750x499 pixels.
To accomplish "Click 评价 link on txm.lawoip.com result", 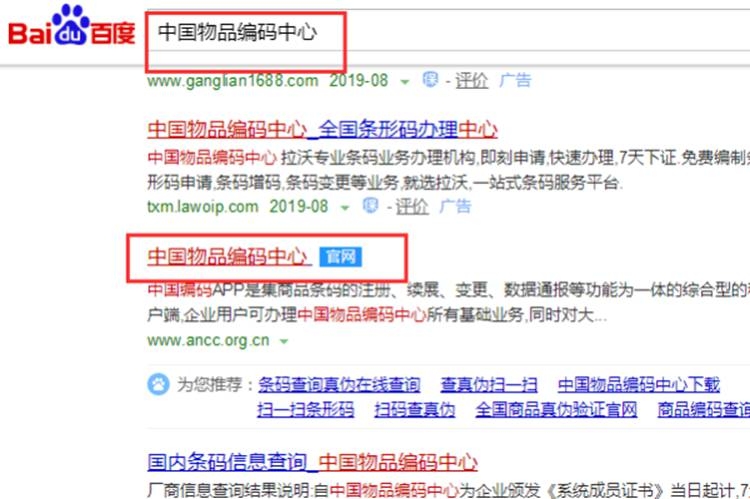I will (x=412, y=207).
